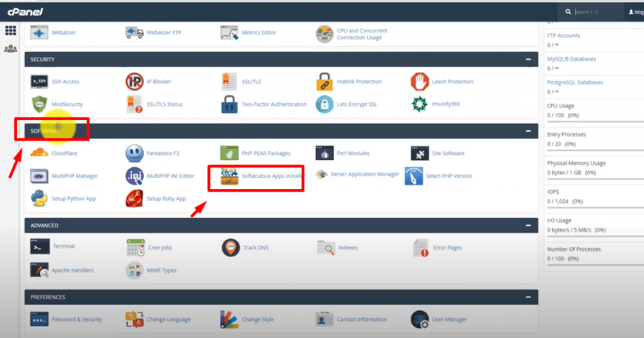Open Setup Python App icon

coord(39,199)
